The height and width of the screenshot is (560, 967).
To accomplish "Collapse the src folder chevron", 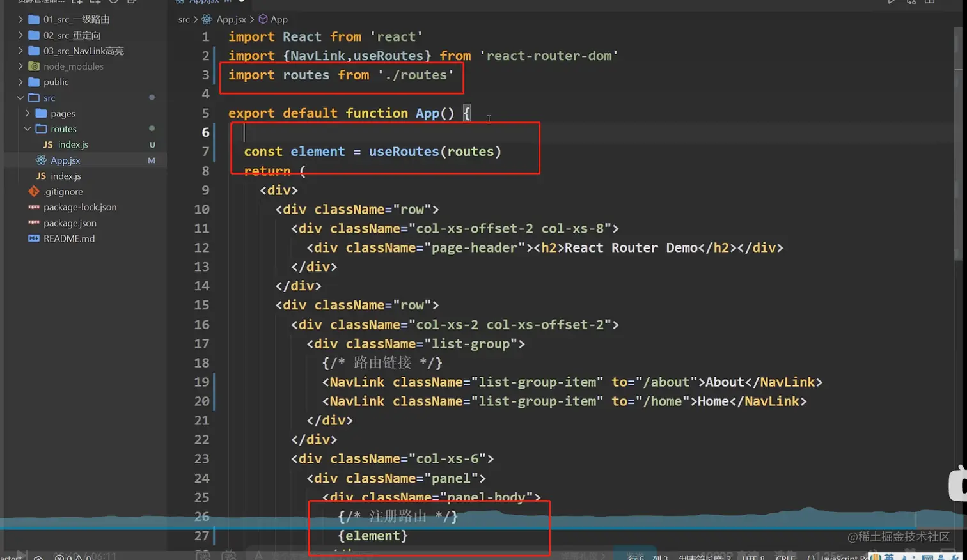I will 20,98.
